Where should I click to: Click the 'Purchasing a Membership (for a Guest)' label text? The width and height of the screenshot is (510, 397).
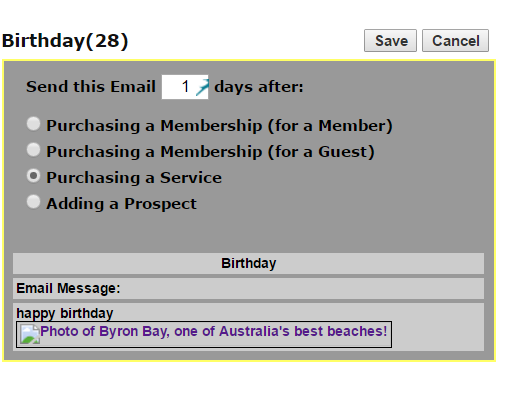tap(211, 152)
